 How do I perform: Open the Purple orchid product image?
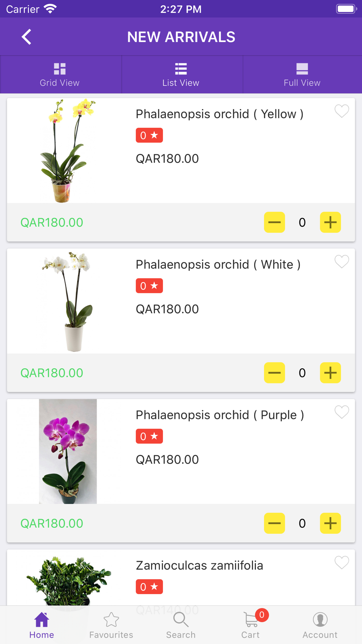click(x=68, y=451)
